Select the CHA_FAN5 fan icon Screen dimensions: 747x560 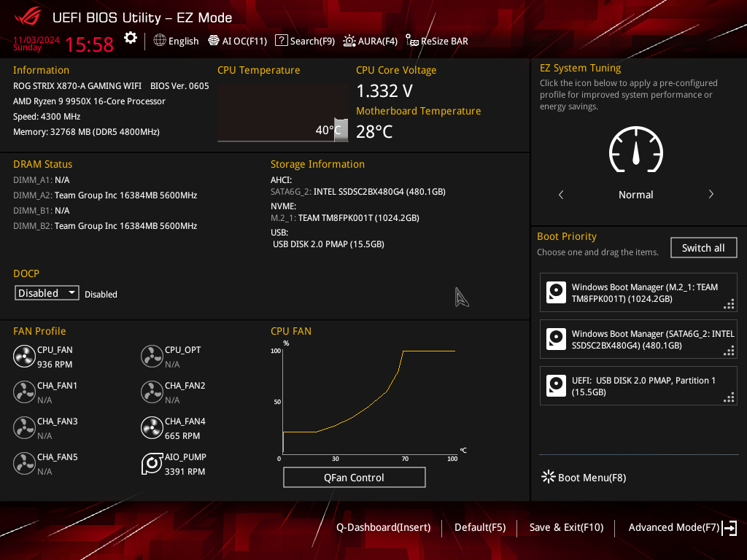click(24, 463)
